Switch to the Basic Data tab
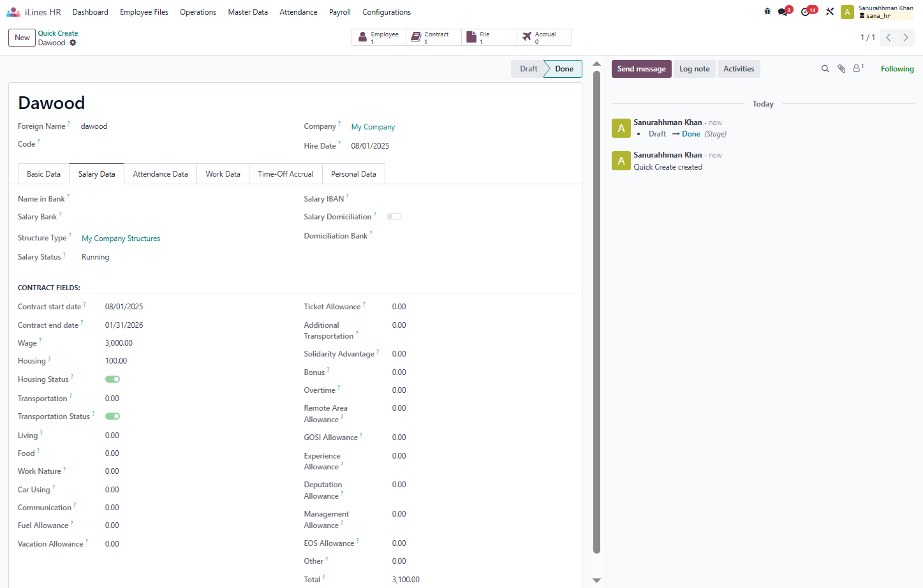This screenshot has height=588, width=923. click(x=43, y=174)
